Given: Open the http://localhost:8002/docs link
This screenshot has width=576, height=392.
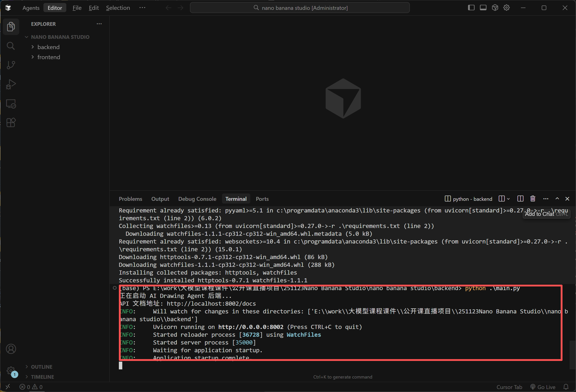Looking at the screenshot, I should [211, 303].
